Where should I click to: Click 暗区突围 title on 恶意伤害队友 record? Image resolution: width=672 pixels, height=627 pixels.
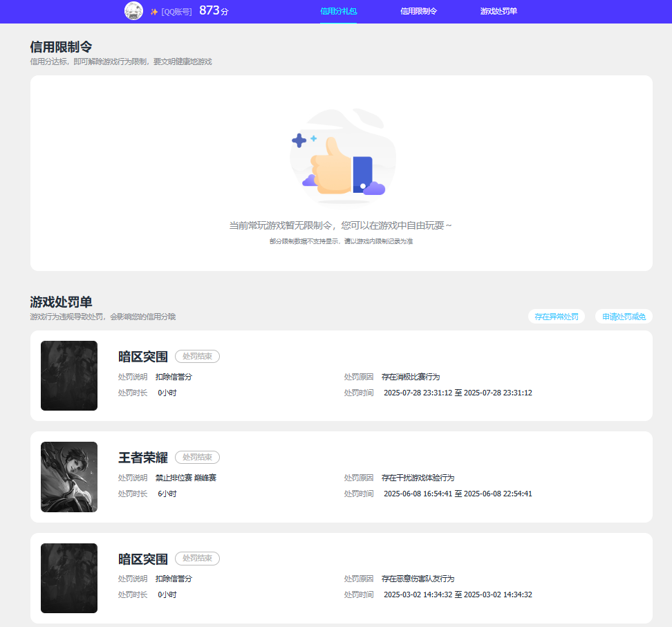pos(143,559)
